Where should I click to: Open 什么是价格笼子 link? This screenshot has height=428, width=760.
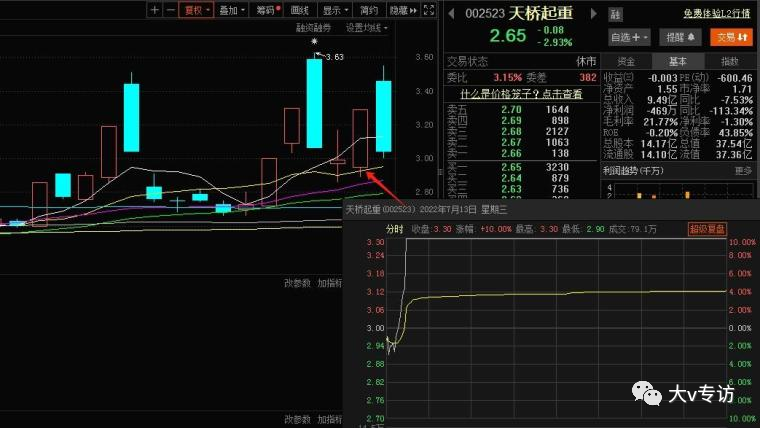(x=521, y=94)
